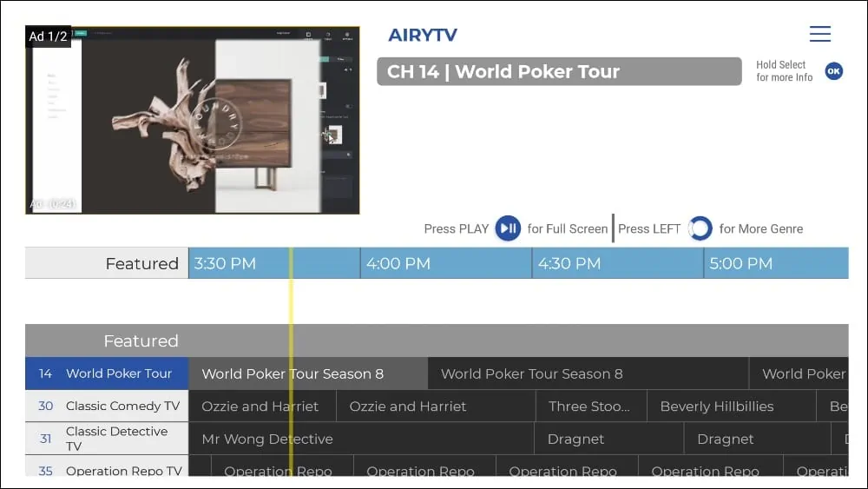Open the hamburger menu icon
Image resolution: width=868 pixels, height=489 pixels.
pos(820,34)
